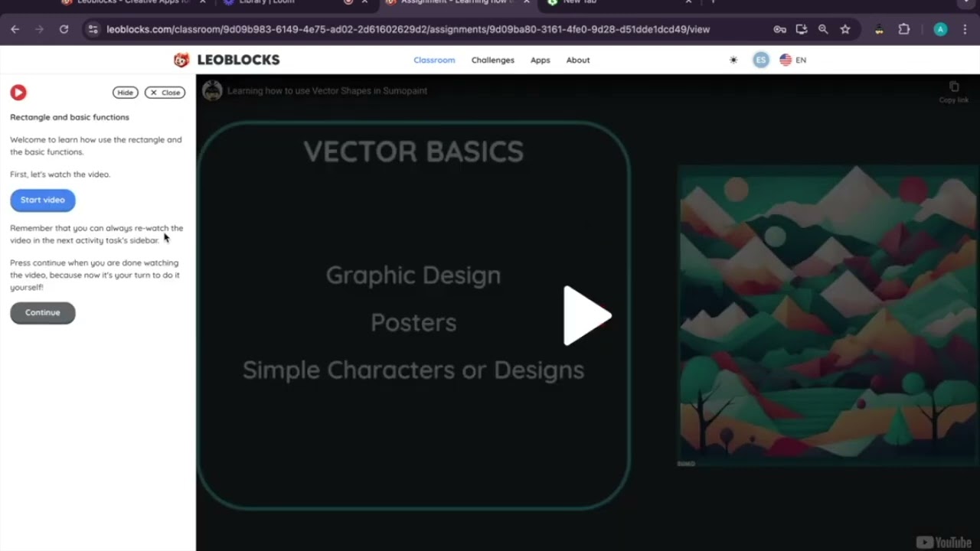Screen dimensions: 980x551
Task: Open the EN language selector
Action: point(793,60)
